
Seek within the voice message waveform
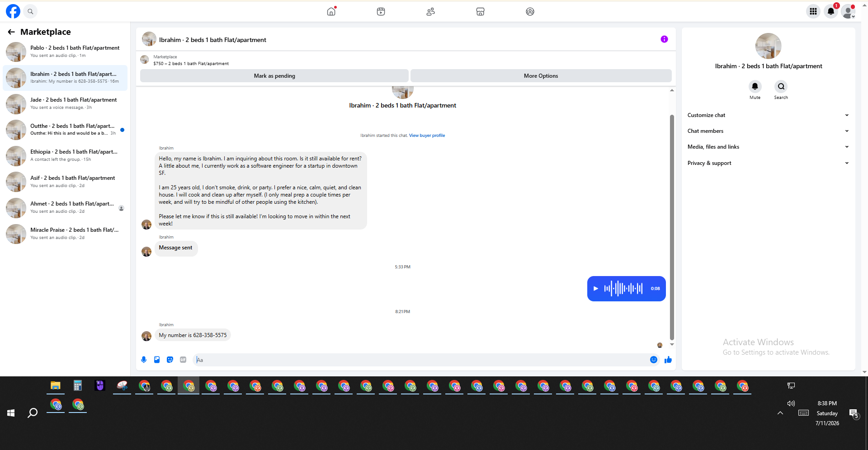pyautogui.click(x=623, y=288)
